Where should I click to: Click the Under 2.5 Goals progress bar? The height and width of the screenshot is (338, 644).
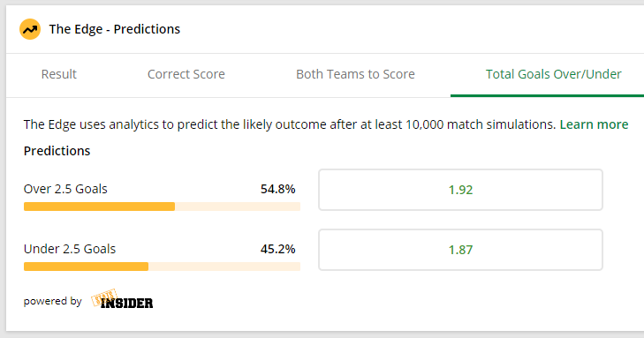pos(162,267)
